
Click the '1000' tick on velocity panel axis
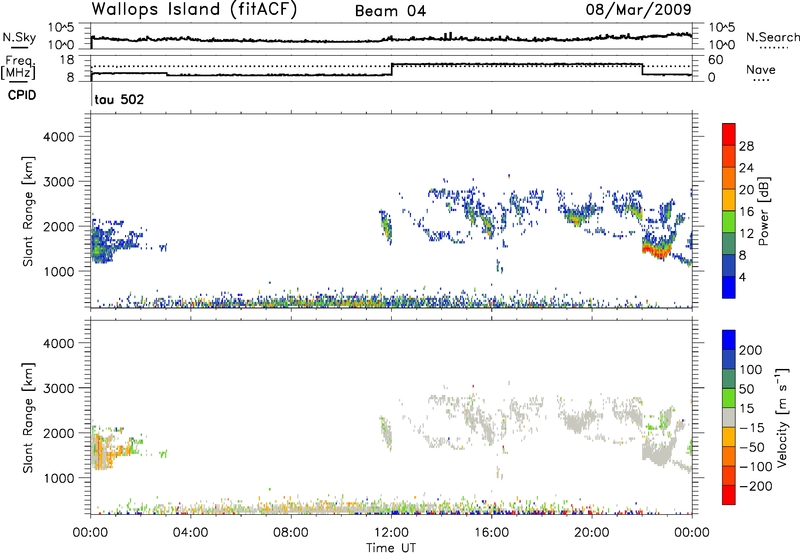[58, 478]
